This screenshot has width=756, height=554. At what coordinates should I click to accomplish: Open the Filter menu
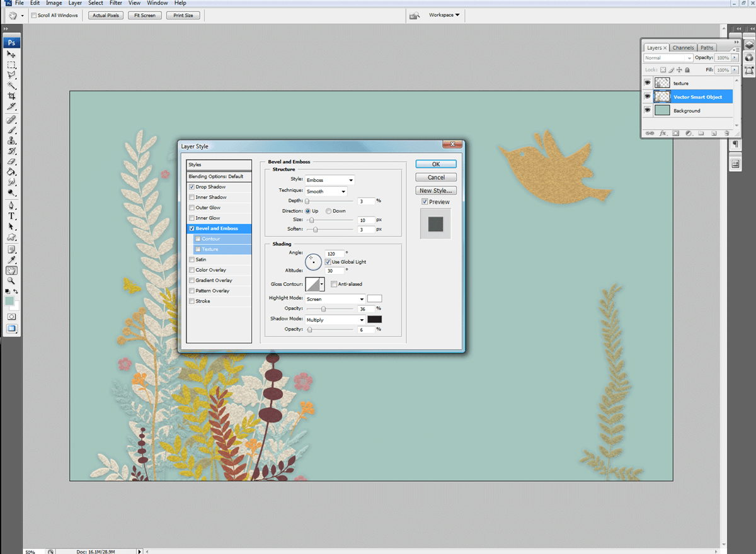(x=115, y=3)
